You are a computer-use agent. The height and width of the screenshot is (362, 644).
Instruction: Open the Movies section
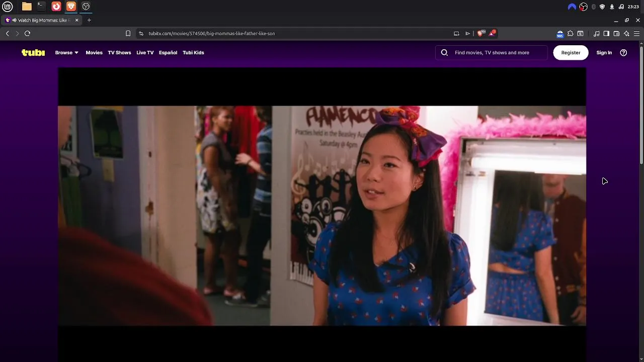(x=94, y=53)
